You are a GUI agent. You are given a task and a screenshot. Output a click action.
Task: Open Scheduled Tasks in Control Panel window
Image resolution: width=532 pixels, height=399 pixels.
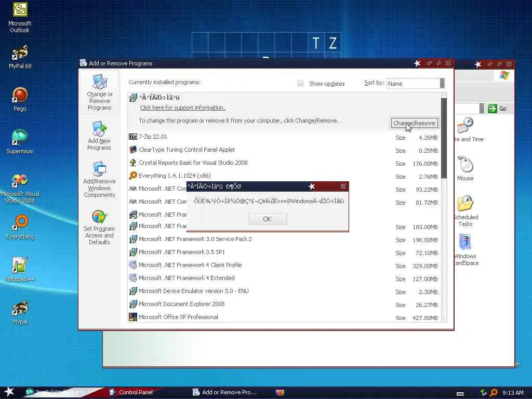465,210
